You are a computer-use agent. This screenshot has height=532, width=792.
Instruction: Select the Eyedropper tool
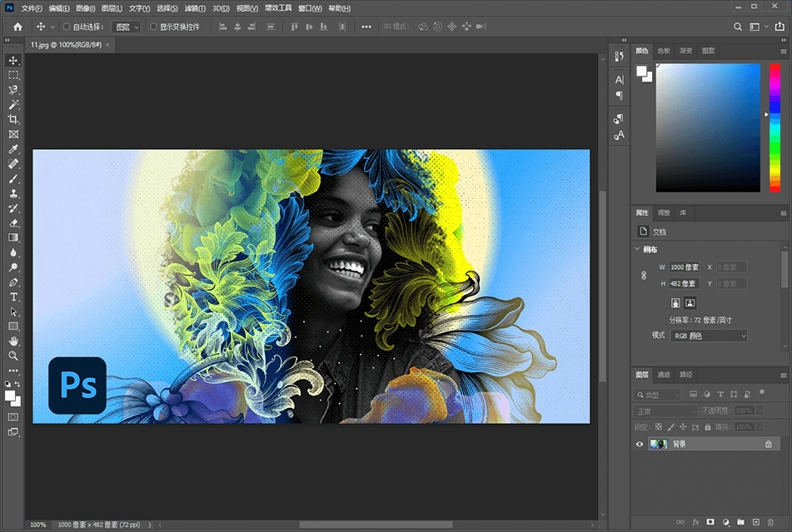(13, 149)
